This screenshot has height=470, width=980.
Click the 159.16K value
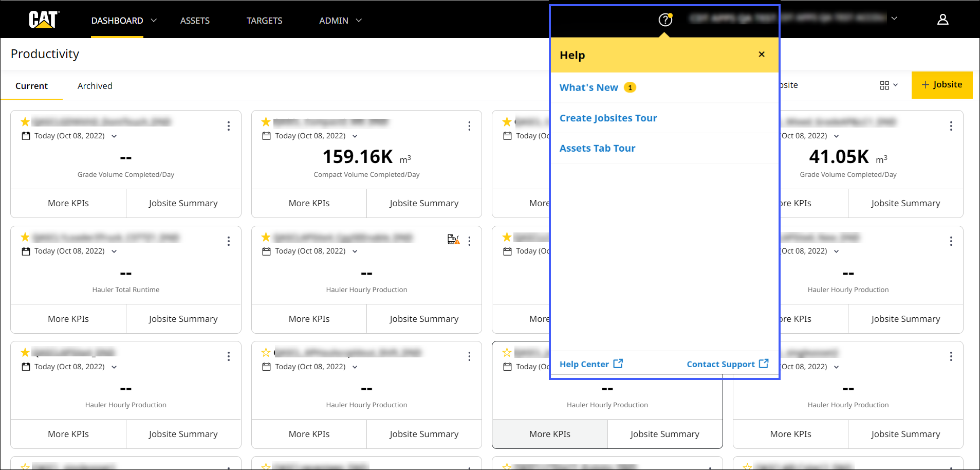pos(358,156)
